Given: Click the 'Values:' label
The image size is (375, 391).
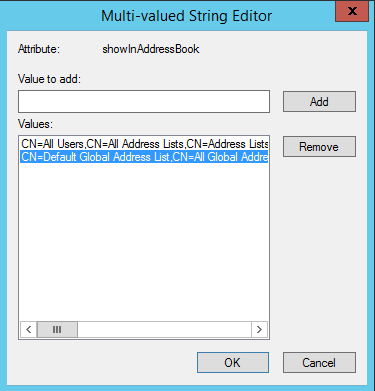Looking at the screenshot, I should point(35,124).
